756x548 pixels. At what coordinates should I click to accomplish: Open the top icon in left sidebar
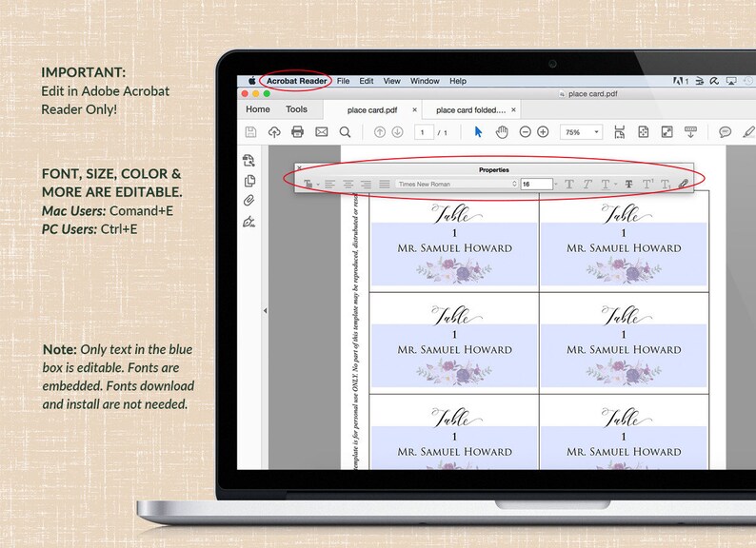coord(249,160)
